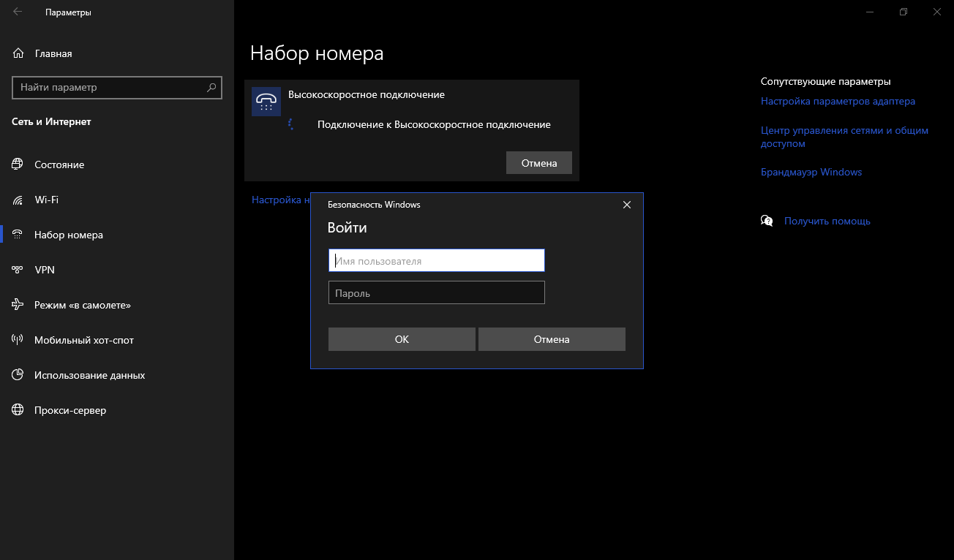This screenshot has width=954, height=560.
Task: Open Настройка параметров адаптера link
Action: coord(838,102)
